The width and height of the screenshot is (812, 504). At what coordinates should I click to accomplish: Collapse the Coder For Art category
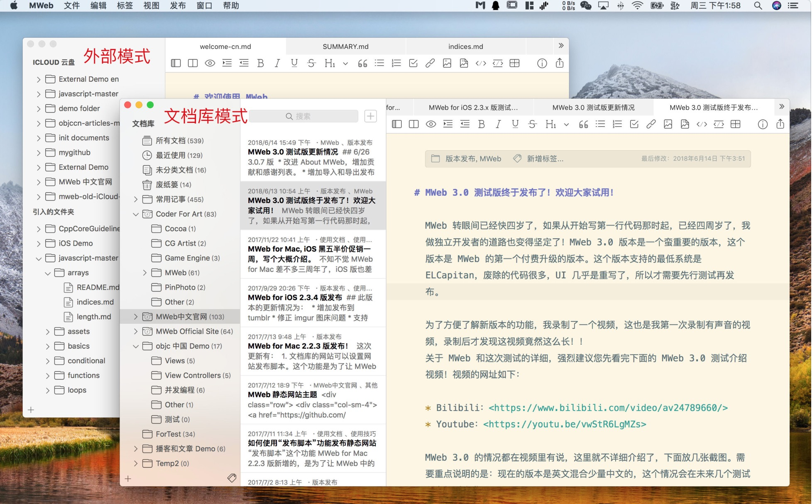click(136, 214)
